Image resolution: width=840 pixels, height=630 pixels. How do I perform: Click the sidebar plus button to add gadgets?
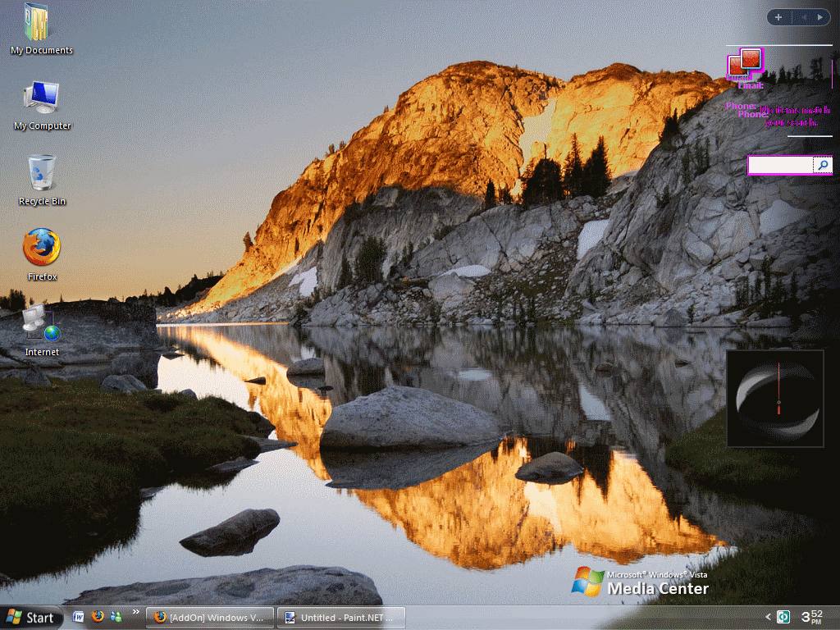coord(778,17)
